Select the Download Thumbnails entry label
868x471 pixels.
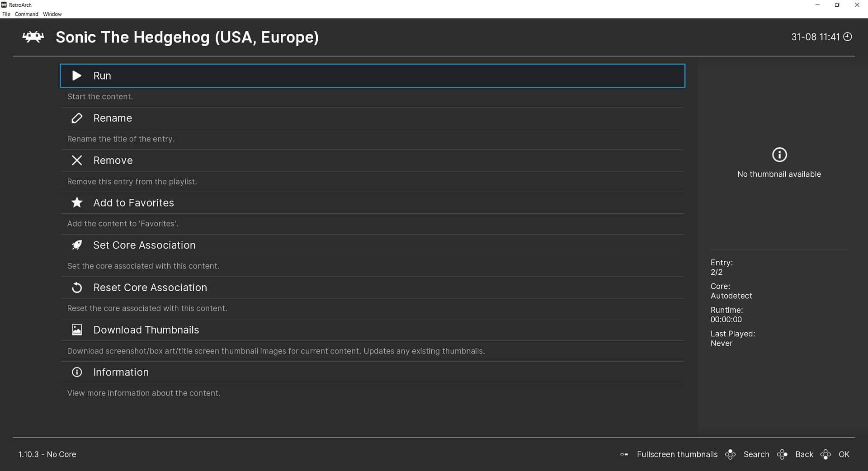point(146,330)
